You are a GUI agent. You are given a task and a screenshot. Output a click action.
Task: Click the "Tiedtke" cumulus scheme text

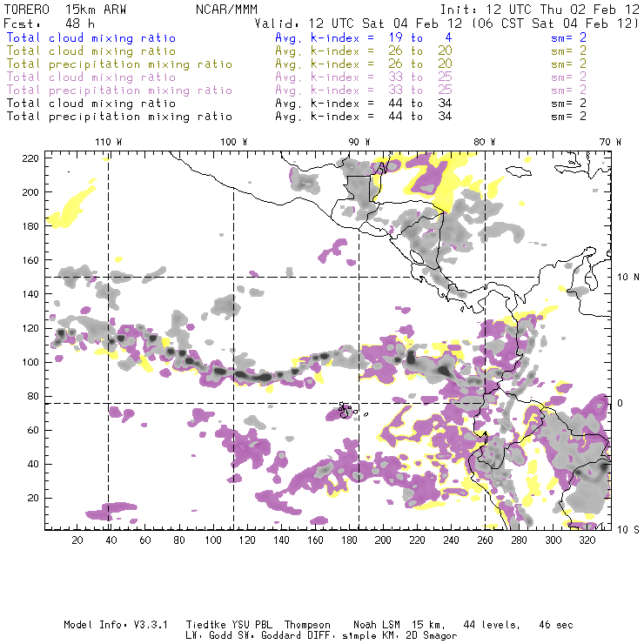pyautogui.click(x=205, y=625)
